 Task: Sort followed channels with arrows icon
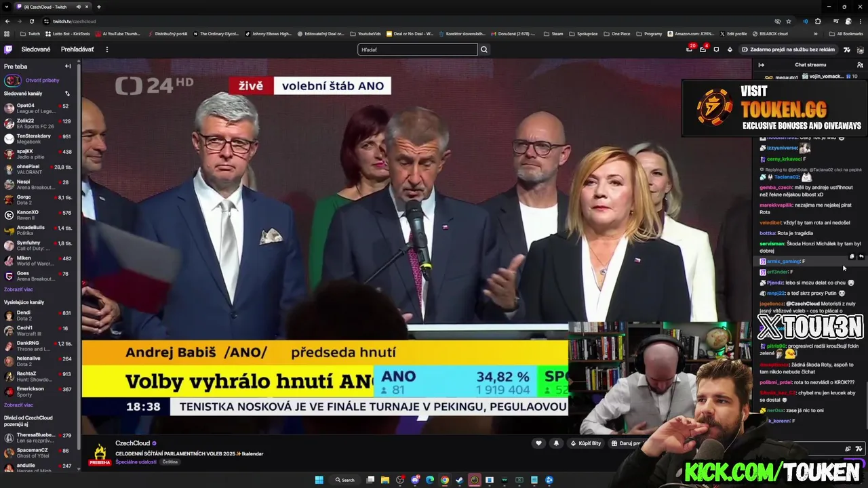(67, 94)
